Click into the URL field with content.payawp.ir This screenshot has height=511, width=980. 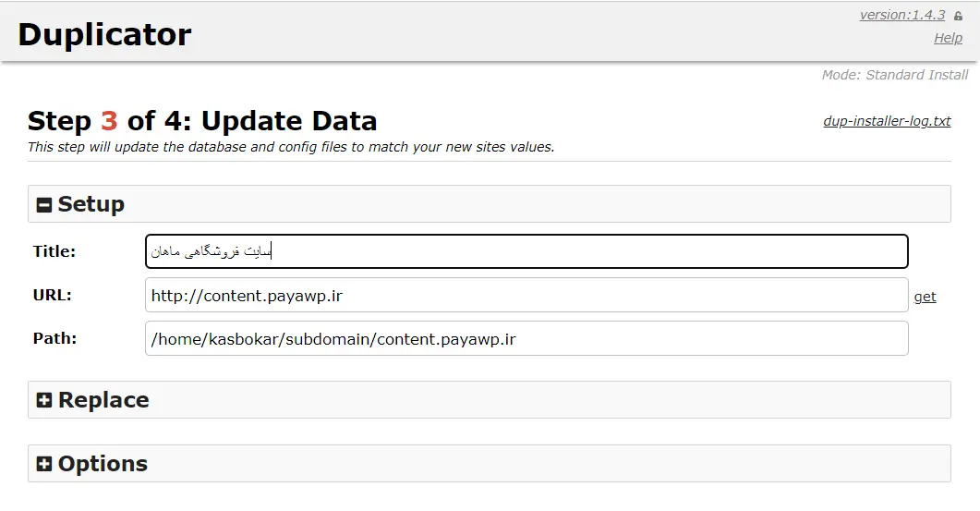(x=526, y=295)
